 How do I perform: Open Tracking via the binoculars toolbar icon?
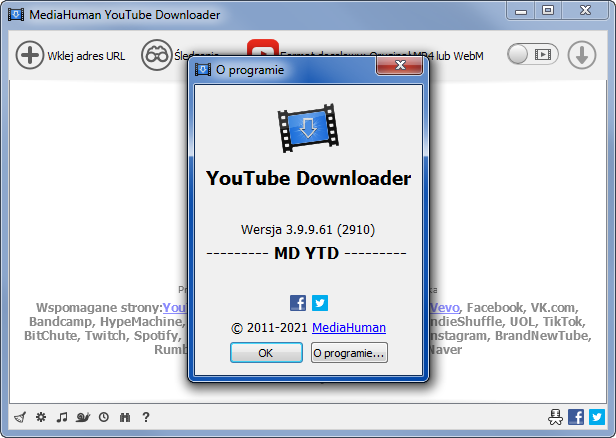[157, 55]
